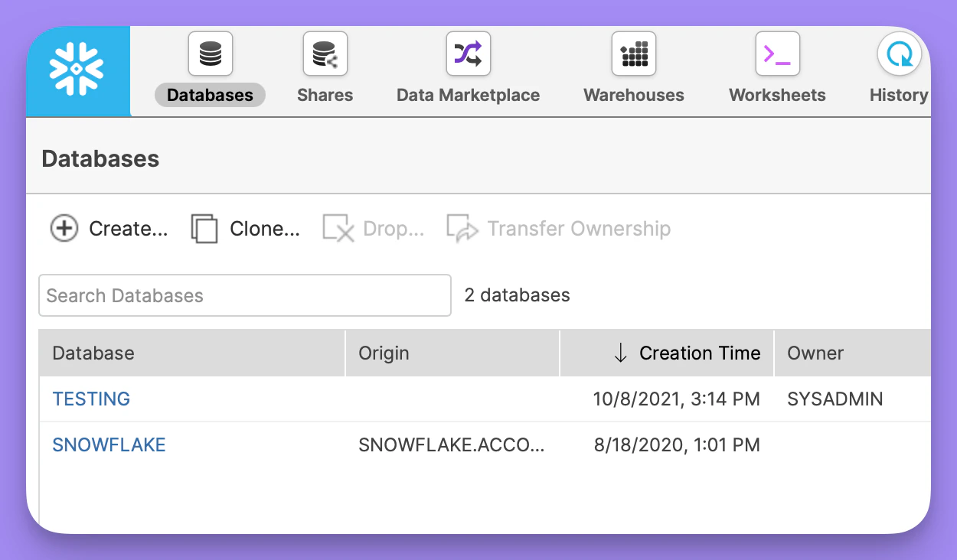Open the History circular arrow icon

tap(899, 54)
